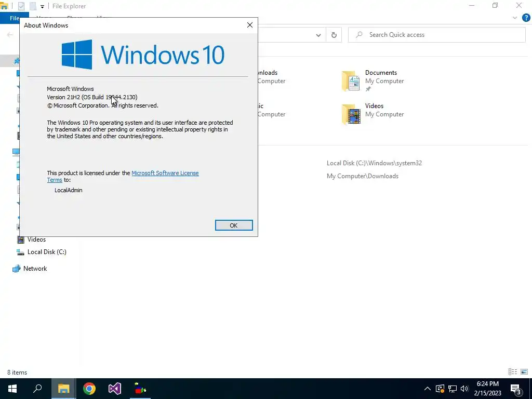Click the Network icon in navigation pane

[16, 269]
